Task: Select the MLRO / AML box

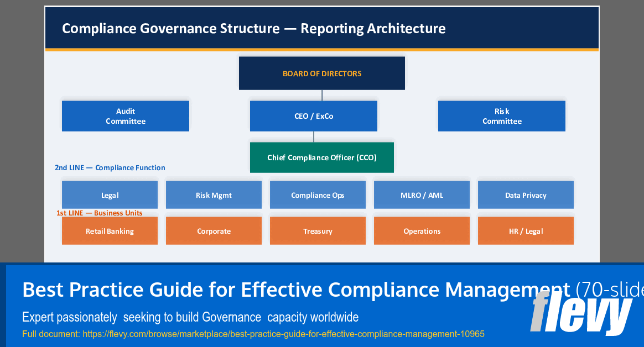Action: click(x=421, y=194)
